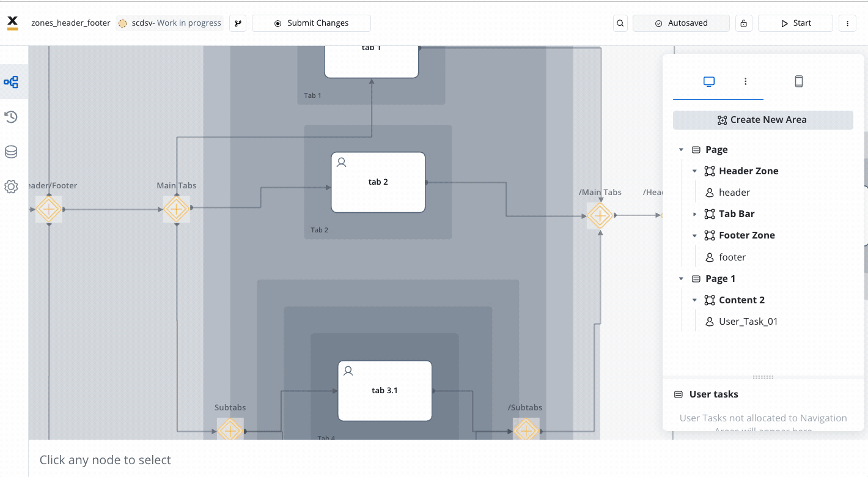Open the database icon in left sidebar
The image size is (868, 477).
[11, 152]
